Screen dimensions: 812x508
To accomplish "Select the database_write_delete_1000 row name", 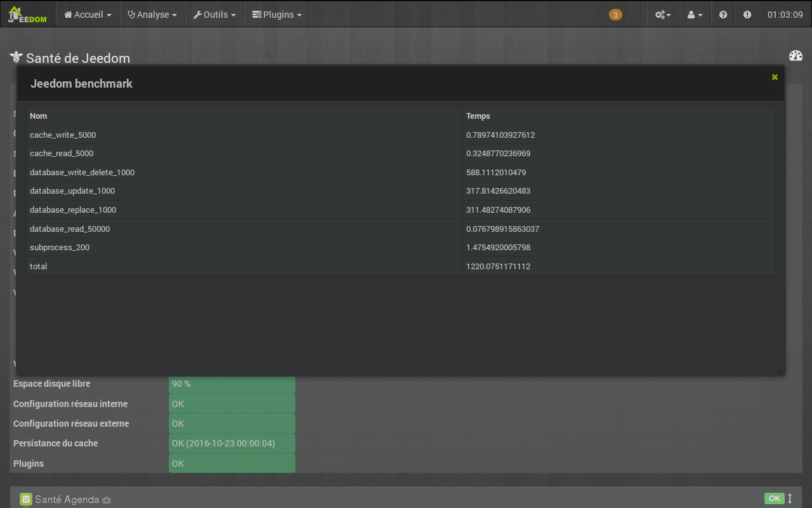I will click(x=82, y=172).
